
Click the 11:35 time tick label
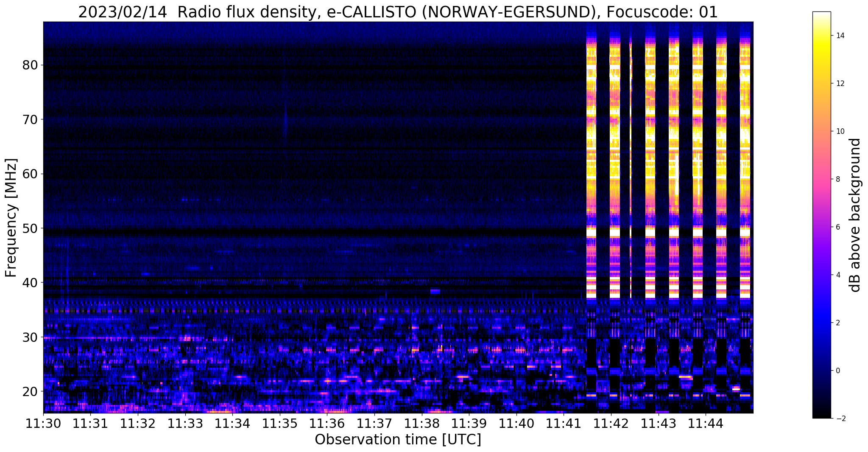coord(280,423)
